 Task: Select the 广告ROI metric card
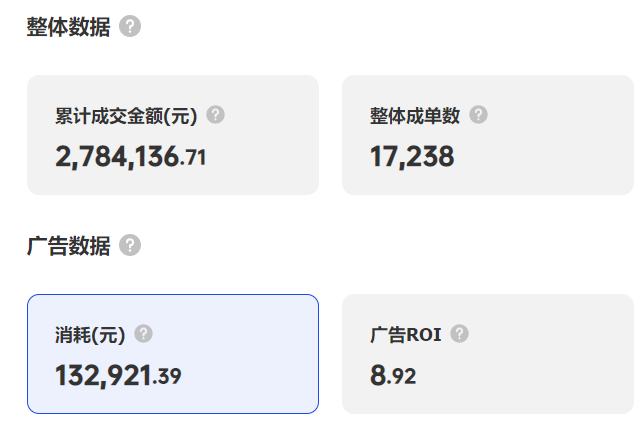487,354
